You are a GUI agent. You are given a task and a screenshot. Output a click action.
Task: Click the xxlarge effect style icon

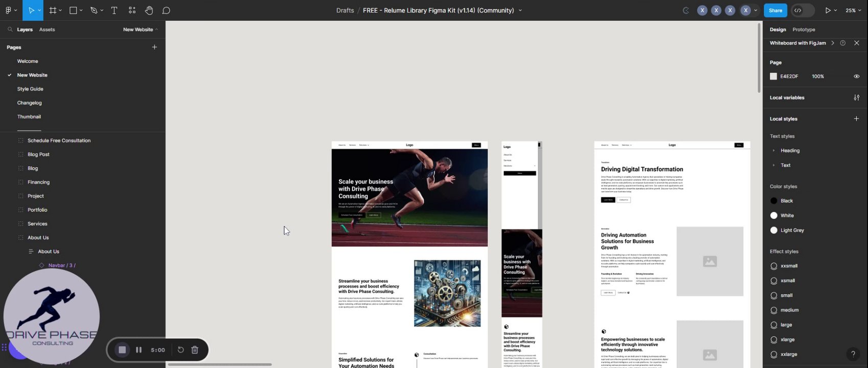(773, 354)
